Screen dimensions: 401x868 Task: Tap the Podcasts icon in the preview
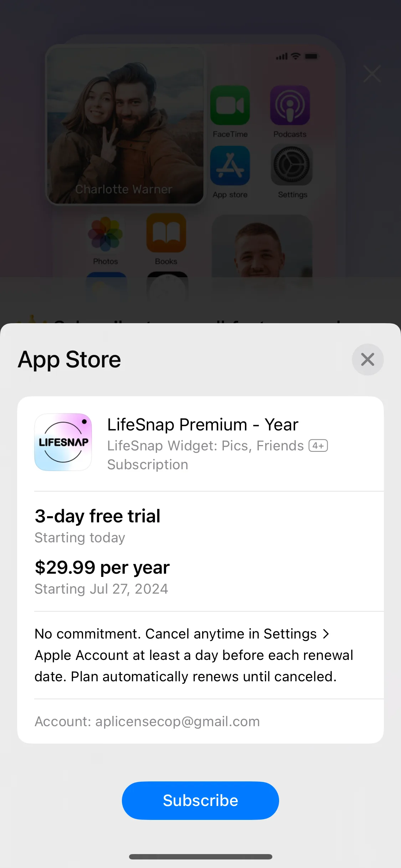pos(290,105)
